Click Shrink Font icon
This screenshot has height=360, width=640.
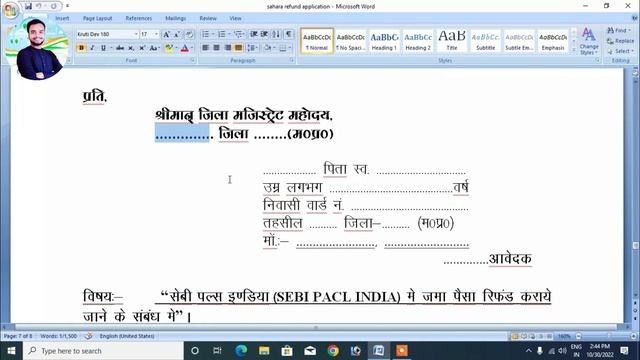coord(177,35)
